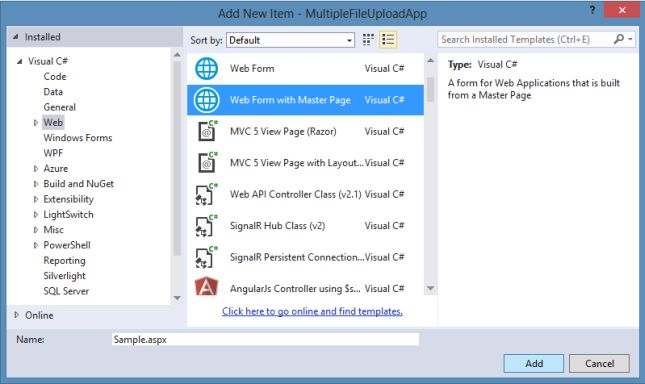
Task: Open the search options dropdown arrow
Action: pyautogui.click(x=630, y=39)
